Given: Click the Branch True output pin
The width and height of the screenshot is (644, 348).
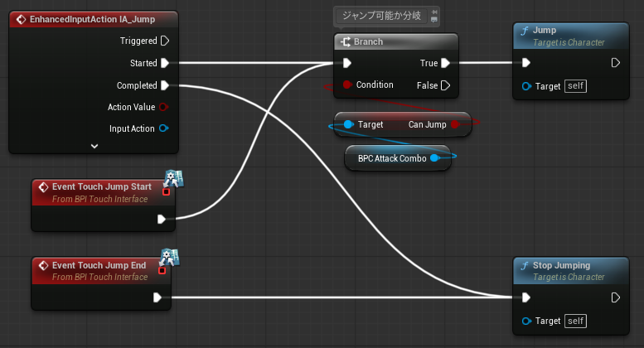Looking at the screenshot, I should coord(446,63).
